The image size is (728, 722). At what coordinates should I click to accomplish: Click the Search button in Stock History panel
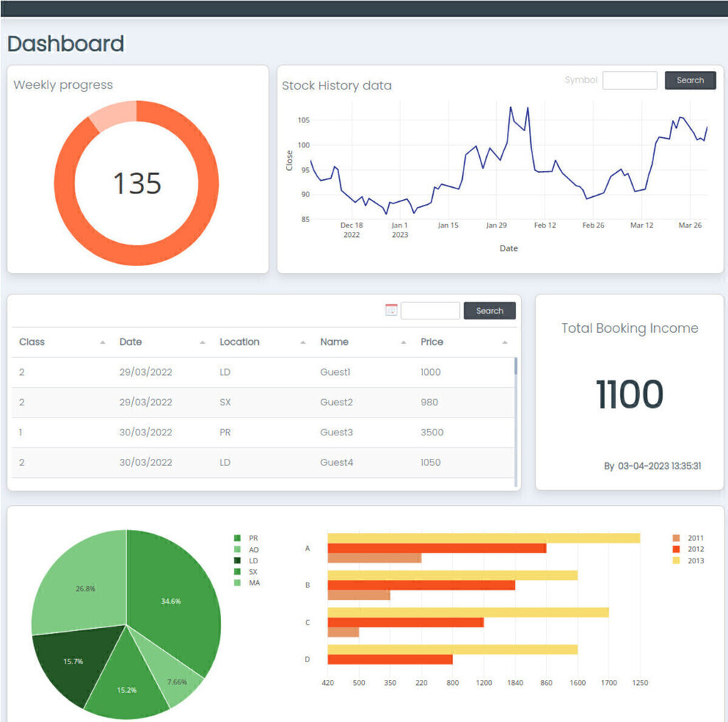690,80
